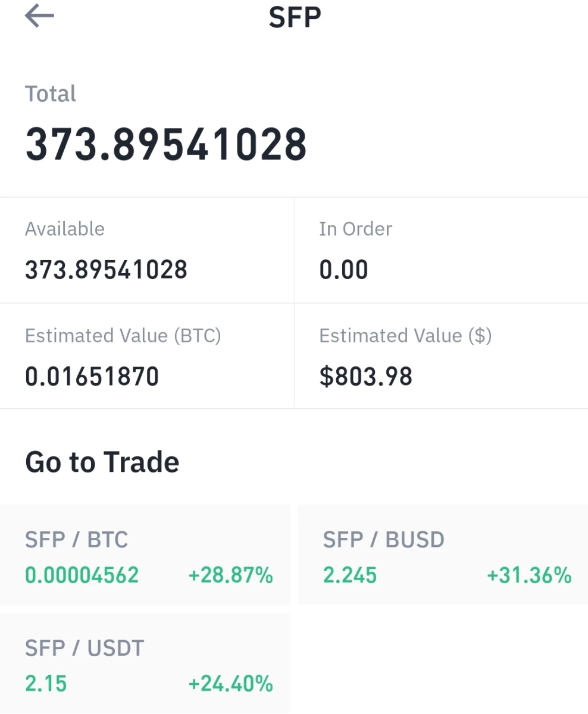This screenshot has height=714, width=588.
Task: Tap the Go to Trade heading
Action: 102,462
